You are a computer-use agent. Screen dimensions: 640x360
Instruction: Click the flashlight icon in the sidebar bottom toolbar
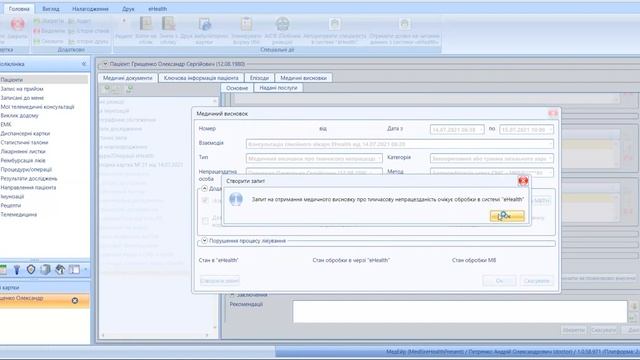17,269
